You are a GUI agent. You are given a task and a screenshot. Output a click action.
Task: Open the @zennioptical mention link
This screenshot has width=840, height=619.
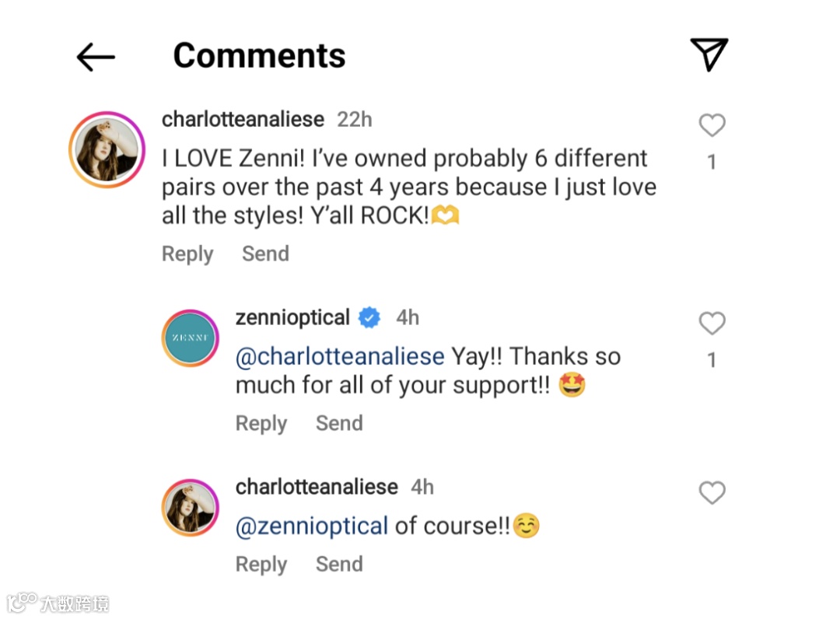pyautogui.click(x=312, y=526)
